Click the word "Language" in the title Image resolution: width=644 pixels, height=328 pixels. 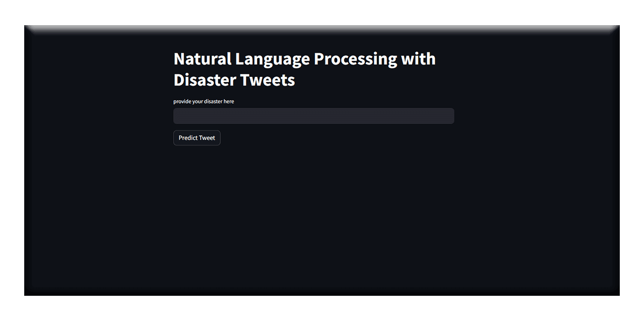coord(272,59)
